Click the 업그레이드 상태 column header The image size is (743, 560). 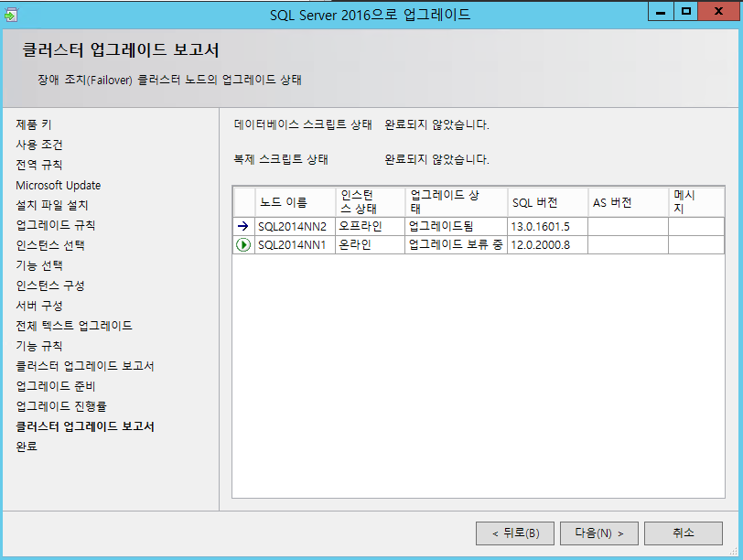tap(457, 202)
